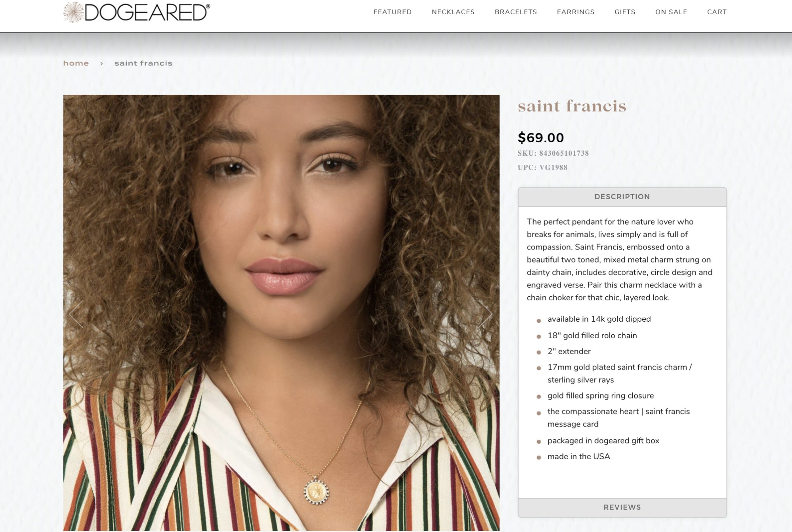Show the previous product image arrow
The width and height of the screenshot is (792, 532).
click(76, 314)
